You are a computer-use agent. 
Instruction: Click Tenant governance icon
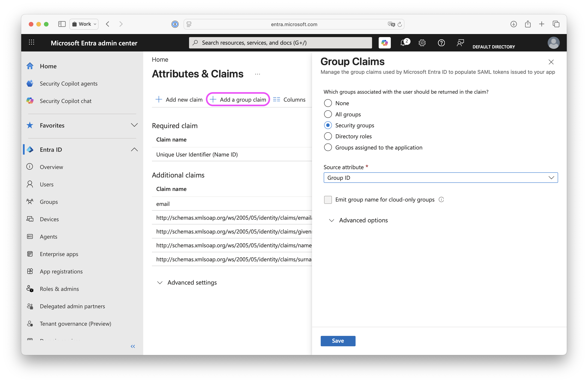click(30, 324)
